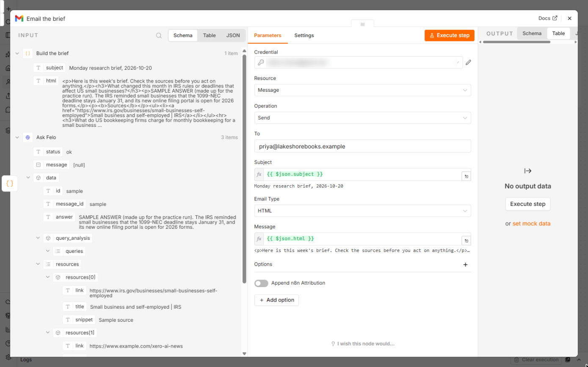Click the Subject expression field
Screen dimensions: 588x367
[362, 175]
